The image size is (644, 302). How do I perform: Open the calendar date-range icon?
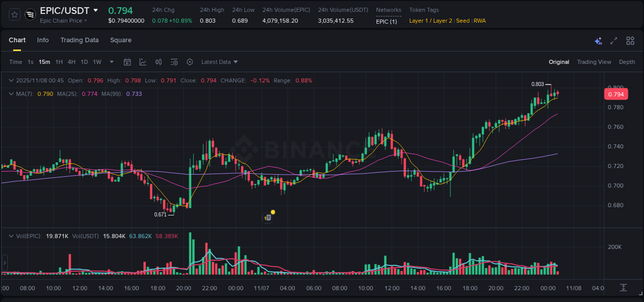tap(127, 61)
